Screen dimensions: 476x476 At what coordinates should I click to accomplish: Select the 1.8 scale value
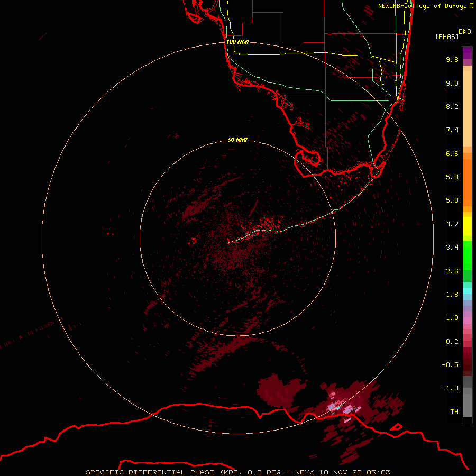[x=452, y=295]
